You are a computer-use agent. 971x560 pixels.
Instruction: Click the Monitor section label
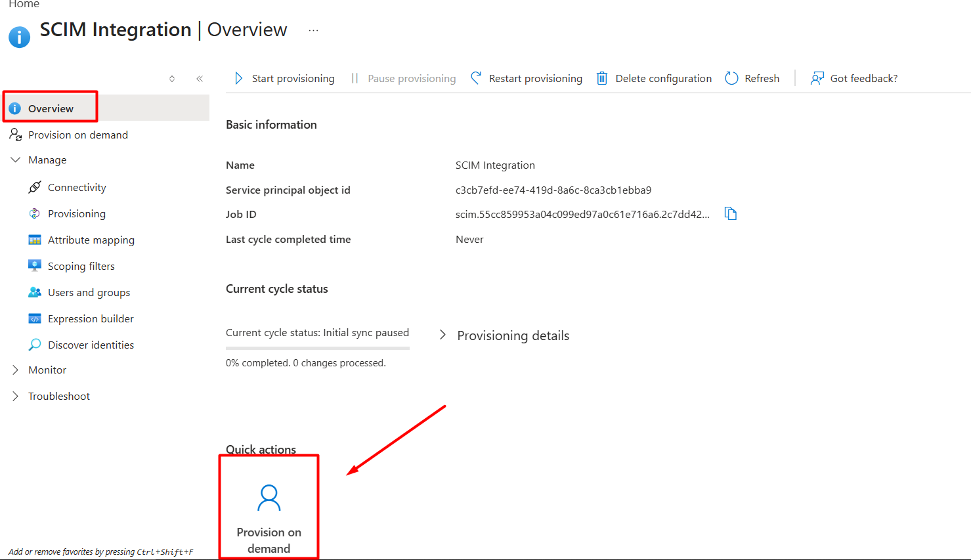47,370
